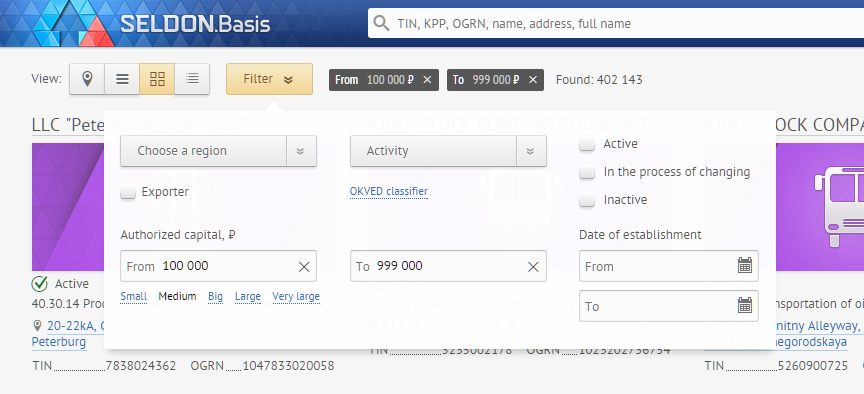Click TIN 7838024362 value

141,365
